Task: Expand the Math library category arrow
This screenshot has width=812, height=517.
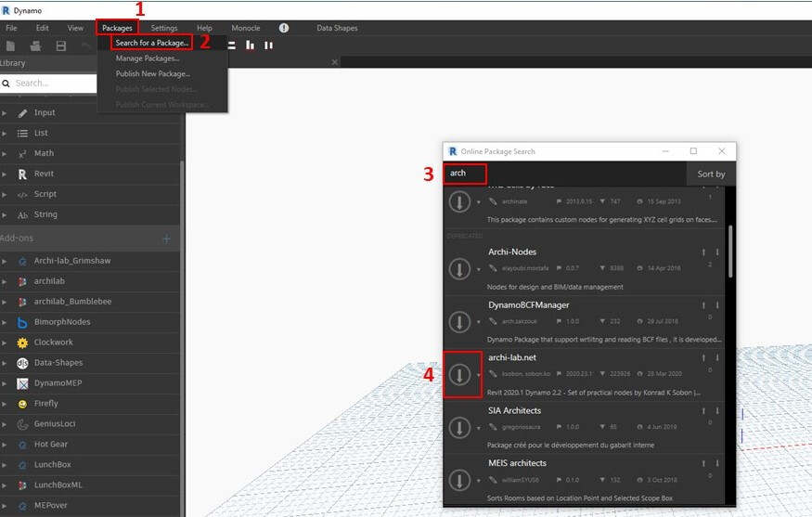Action: click(4, 154)
